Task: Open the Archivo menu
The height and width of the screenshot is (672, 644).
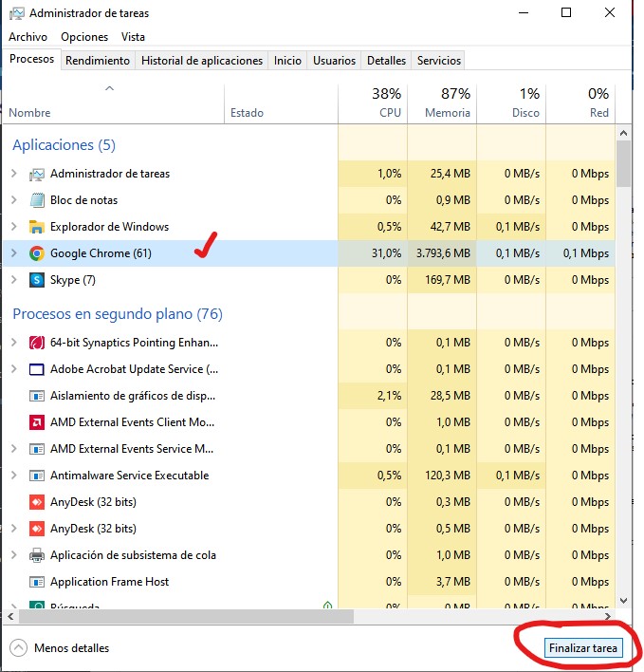Action: coord(28,37)
